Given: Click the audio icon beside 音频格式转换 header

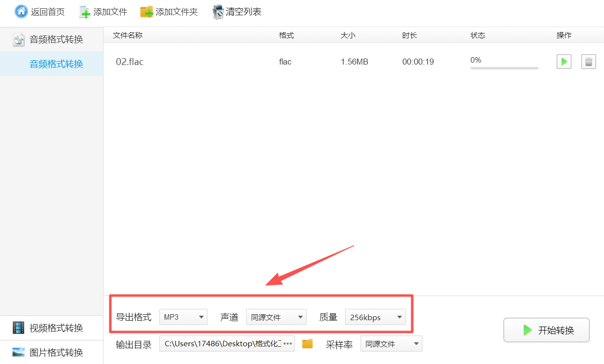Looking at the screenshot, I should click(x=19, y=40).
